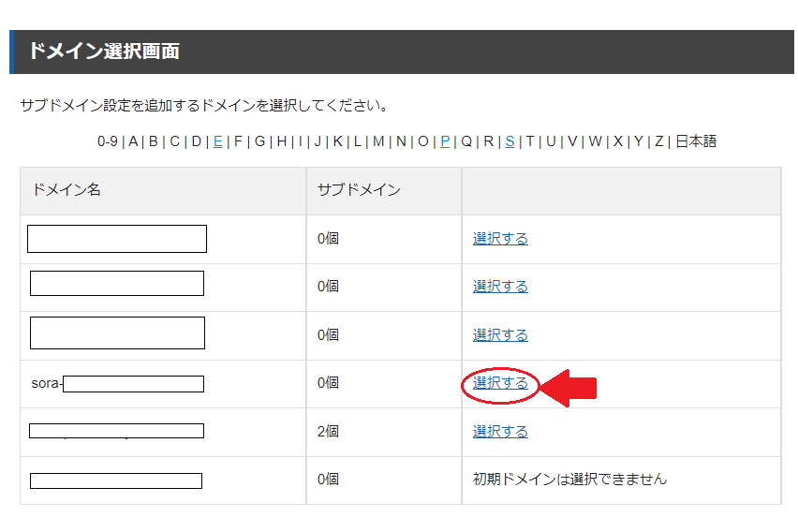Click the letter D in the index
The height and width of the screenshot is (532, 798).
(x=197, y=141)
